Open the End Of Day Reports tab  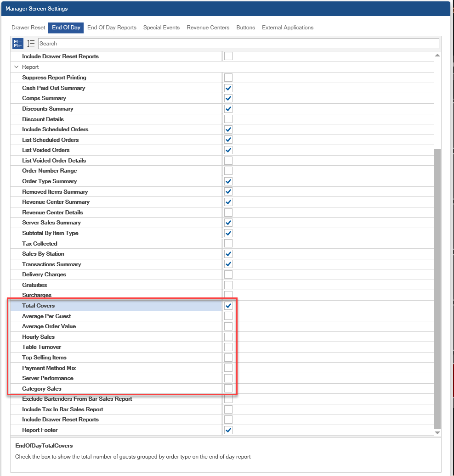pyautogui.click(x=112, y=28)
